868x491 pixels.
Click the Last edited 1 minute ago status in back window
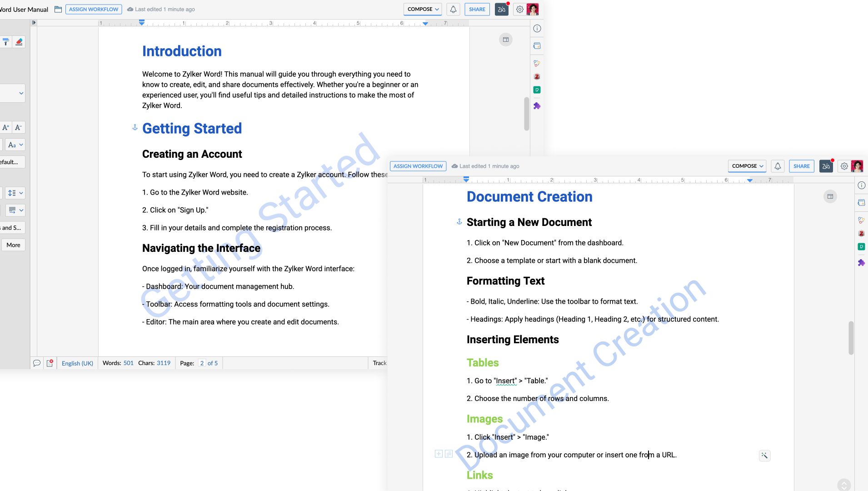[x=161, y=9]
